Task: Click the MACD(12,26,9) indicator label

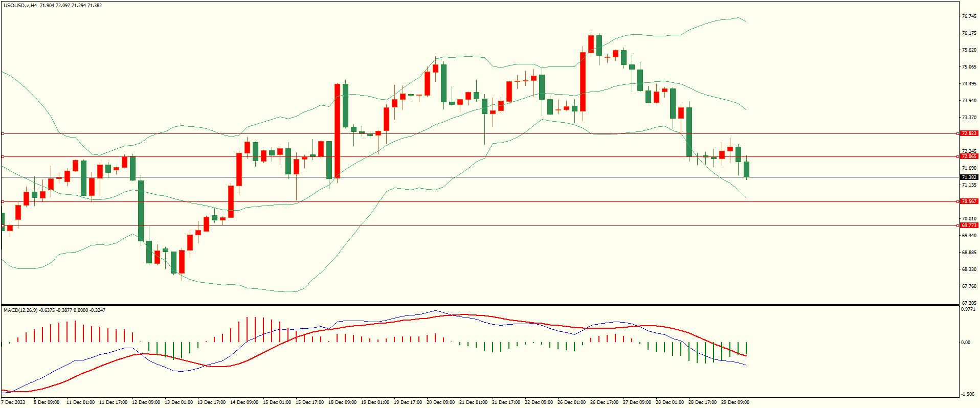Action: click(20, 310)
